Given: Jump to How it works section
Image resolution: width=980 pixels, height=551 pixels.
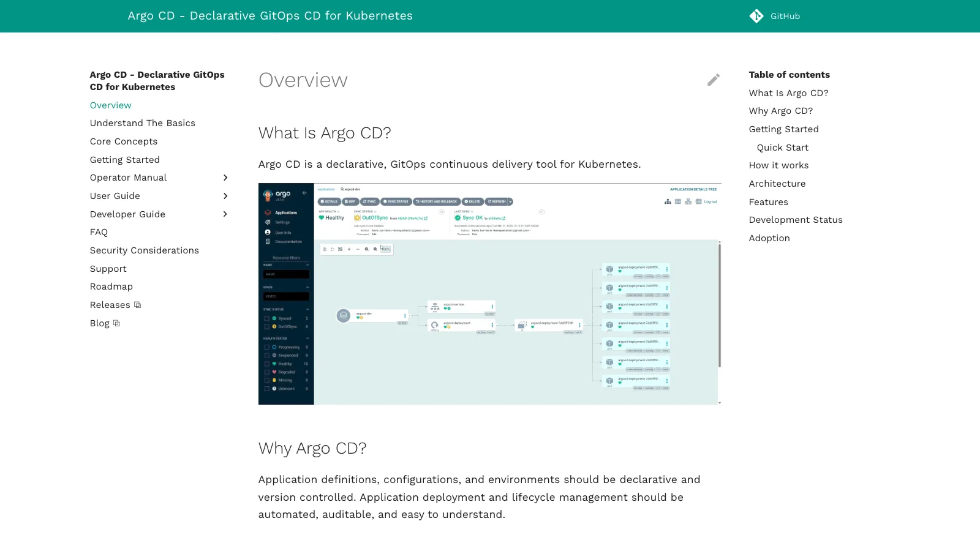Looking at the screenshot, I should pos(779,165).
